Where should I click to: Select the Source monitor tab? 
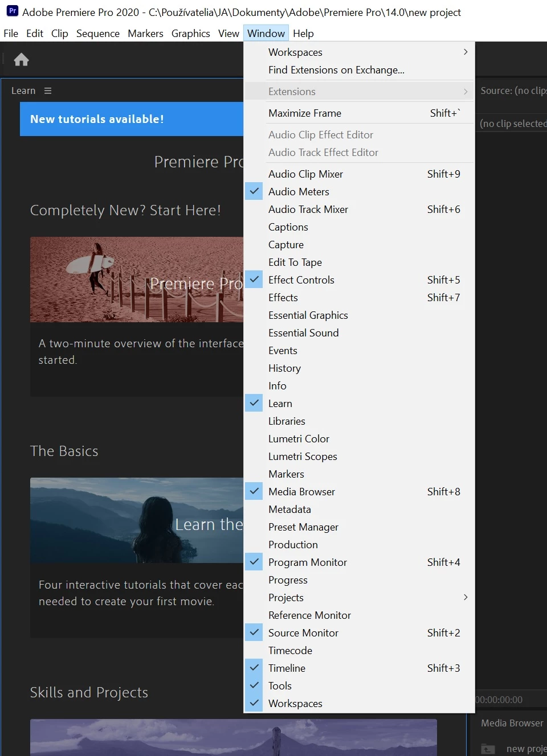[x=513, y=91]
